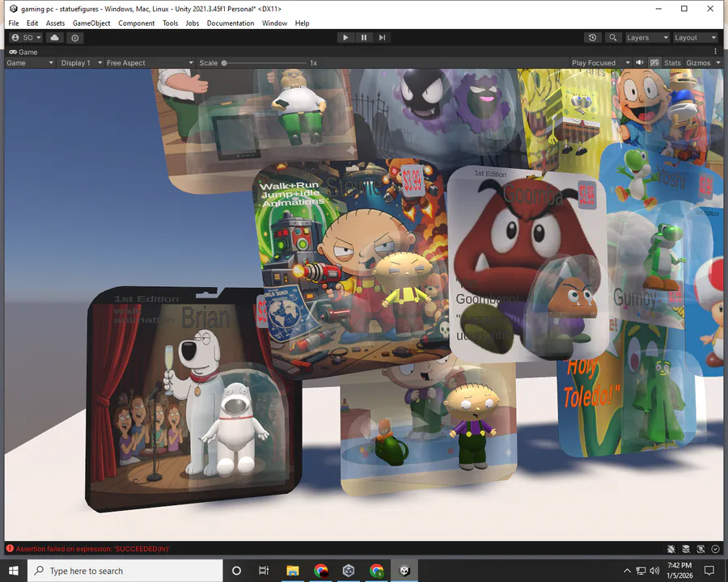
Task: Click the cache server status icon
Action: [686, 549]
